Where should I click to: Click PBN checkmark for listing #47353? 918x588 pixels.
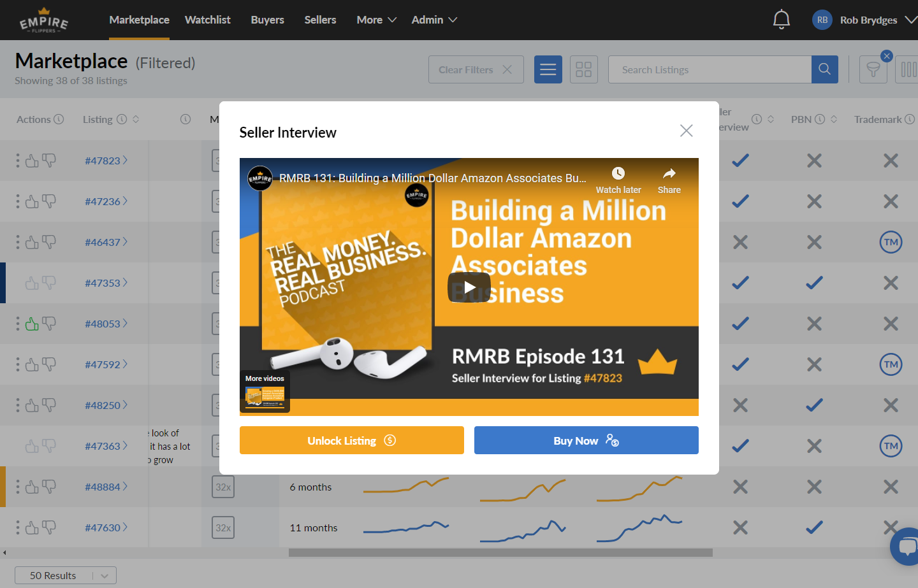pos(814,283)
